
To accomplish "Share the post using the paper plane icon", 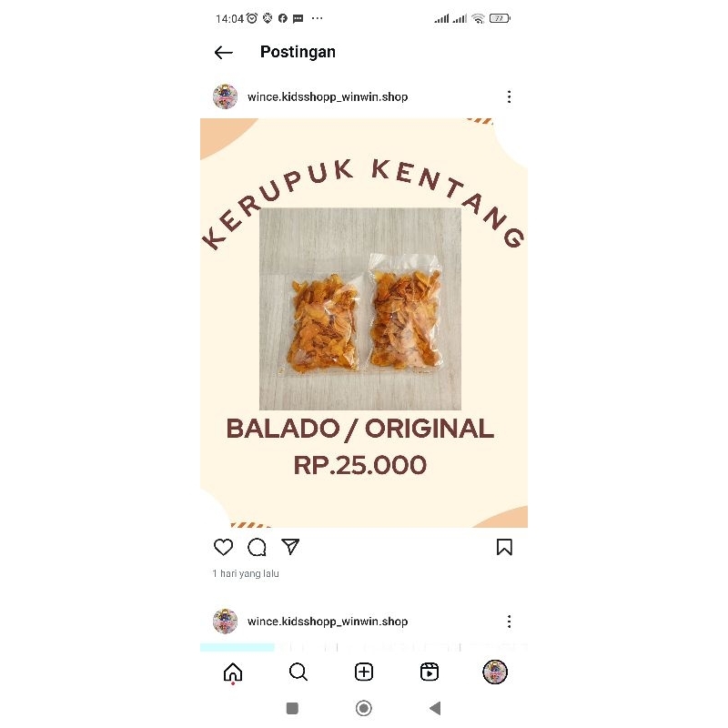I will click(290, 547).
